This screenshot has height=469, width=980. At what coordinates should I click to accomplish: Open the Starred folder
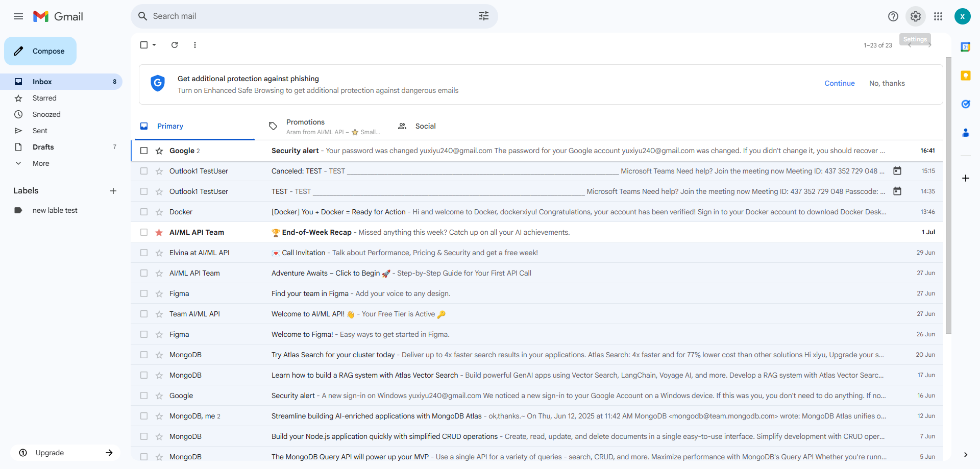[61, 98]
